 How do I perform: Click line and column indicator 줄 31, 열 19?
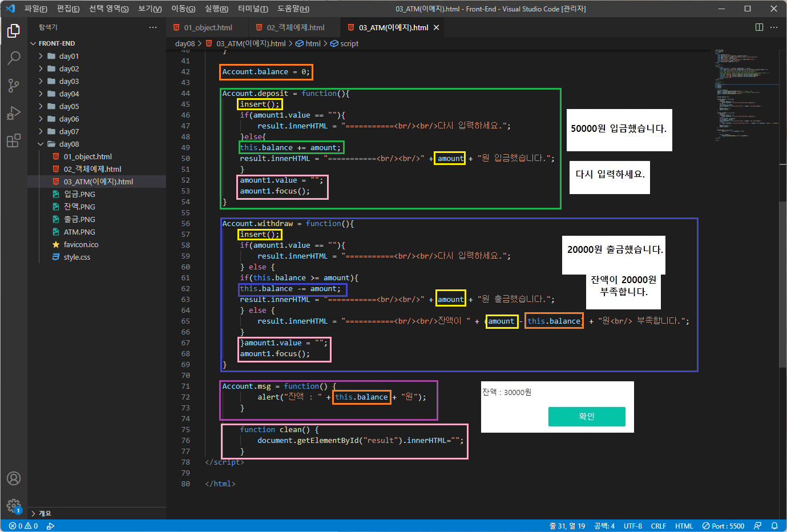pyautogui.click(x=567, y=526)
